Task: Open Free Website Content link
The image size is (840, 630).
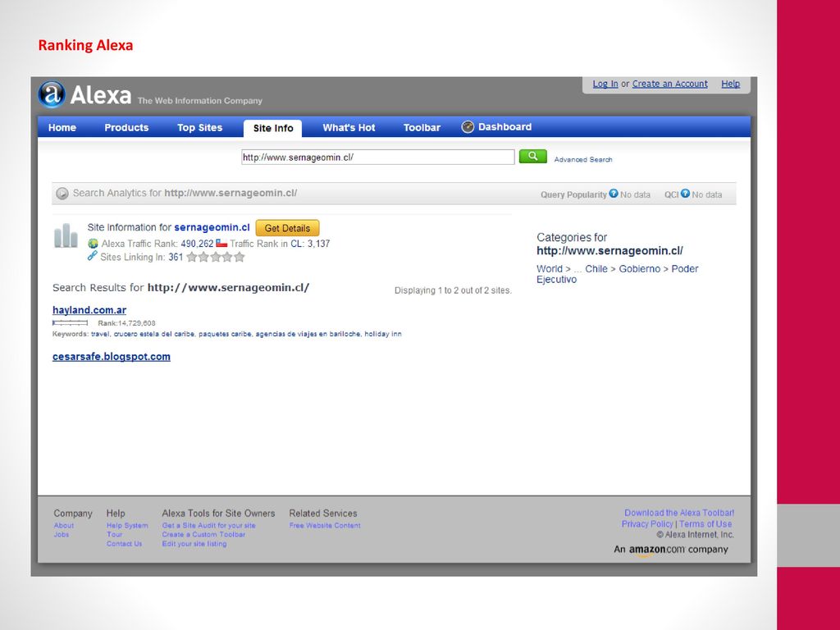Action: (325, 526)
